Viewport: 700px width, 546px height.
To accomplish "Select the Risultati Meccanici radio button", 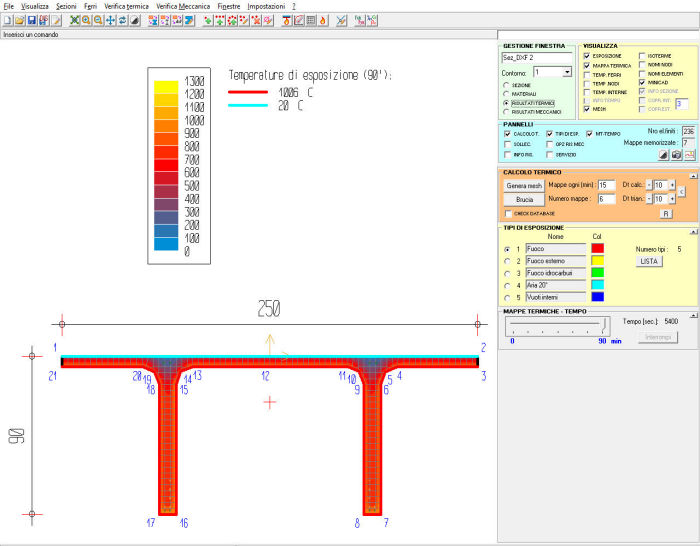I will pyautogui.click(x=506, y=111).
